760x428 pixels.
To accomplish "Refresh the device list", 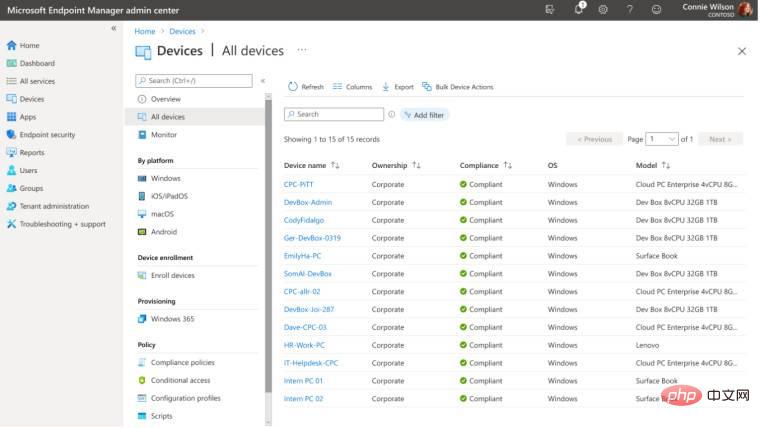I will tap(306, 87).
